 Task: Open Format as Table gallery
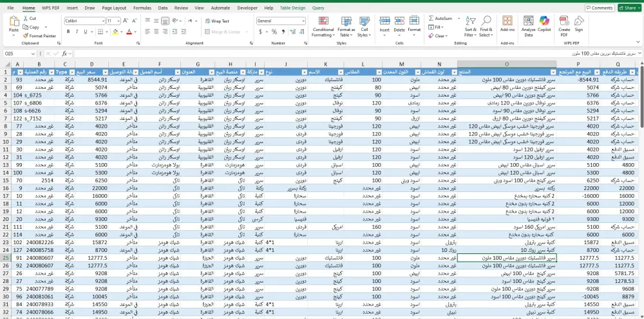[x=346, y=26]
